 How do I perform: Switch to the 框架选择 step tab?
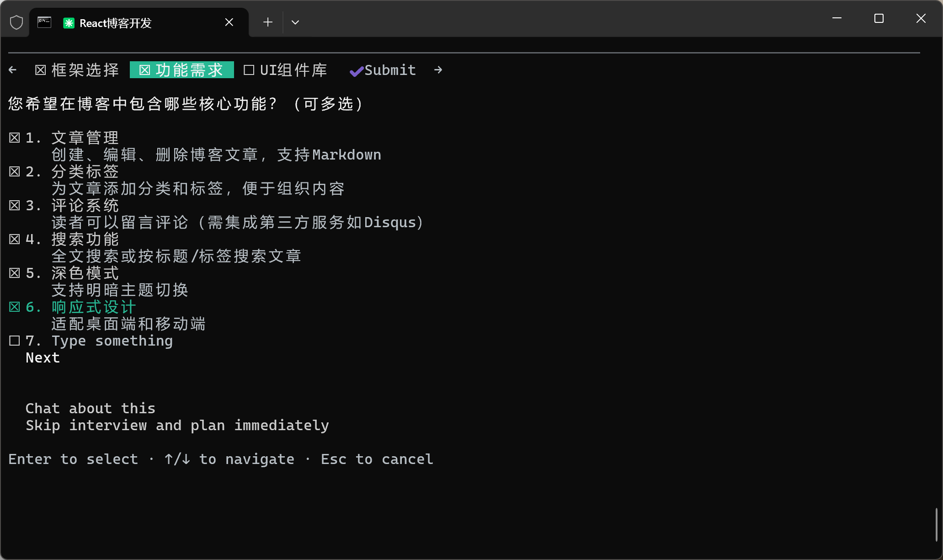click(77, 70)
